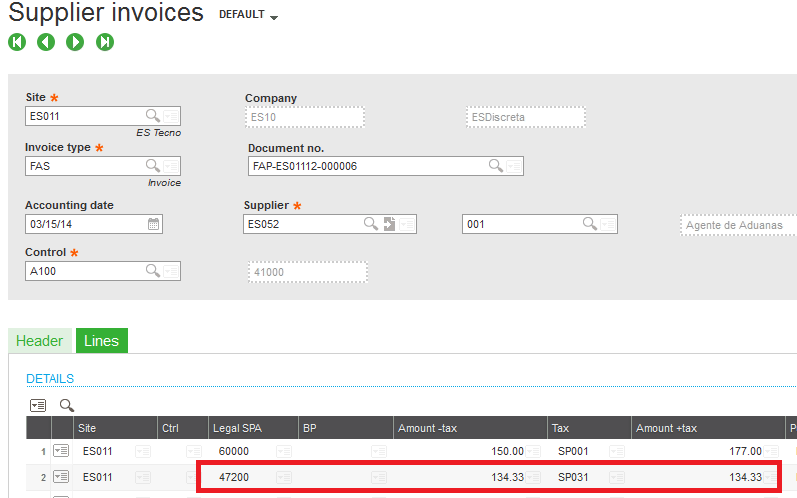Go to first record navigation icon
The image size is (797, 498).
pyautogui.click(x=16, y=42)
